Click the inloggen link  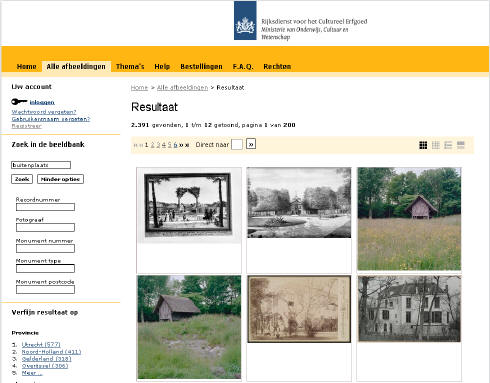click(42, 102)
